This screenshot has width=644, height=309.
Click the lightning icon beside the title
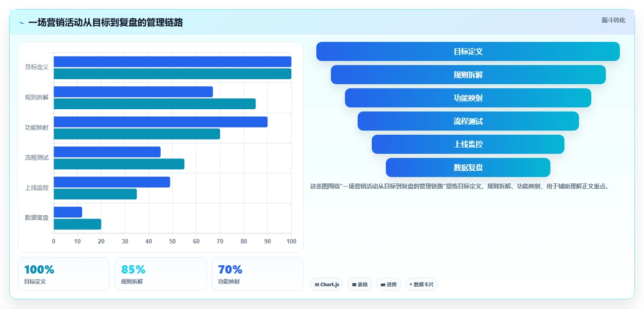point(22,23)
